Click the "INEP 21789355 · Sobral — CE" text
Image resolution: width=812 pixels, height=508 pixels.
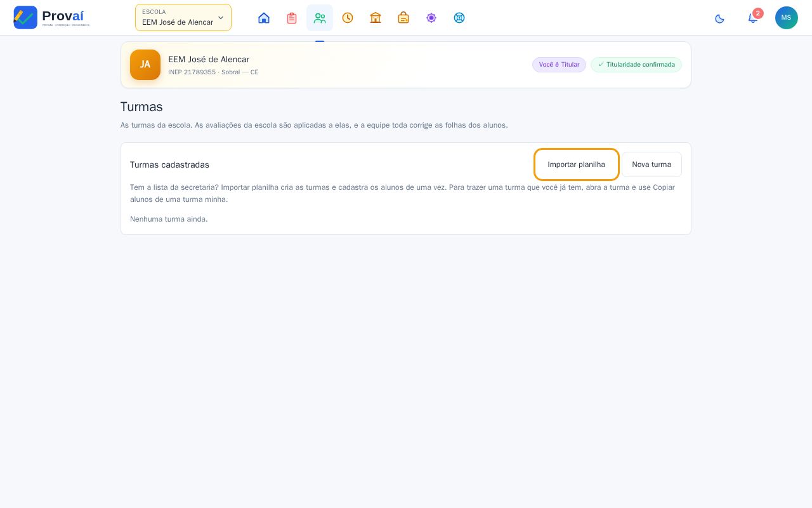coord(213,72)
